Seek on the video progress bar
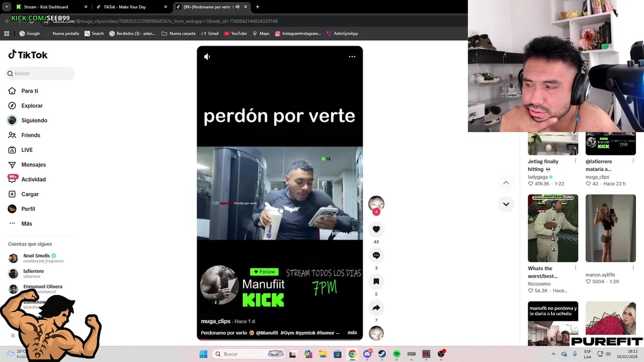 coord(280,339)
